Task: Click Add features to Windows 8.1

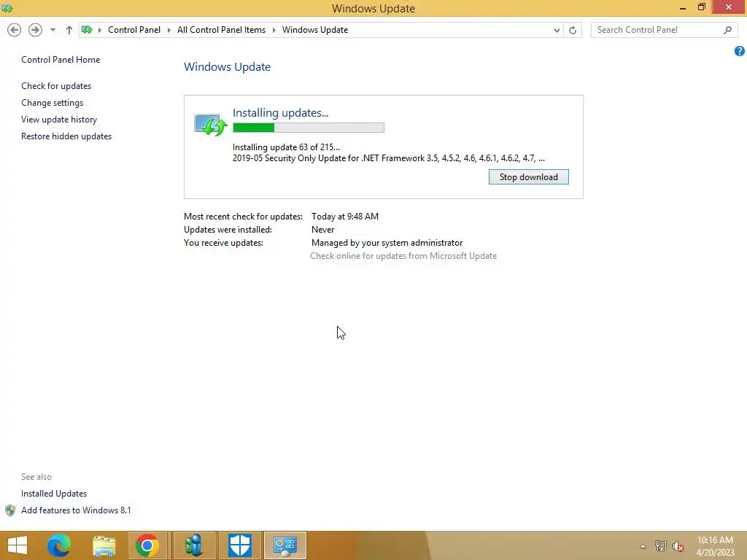Action: pos(76,510)
